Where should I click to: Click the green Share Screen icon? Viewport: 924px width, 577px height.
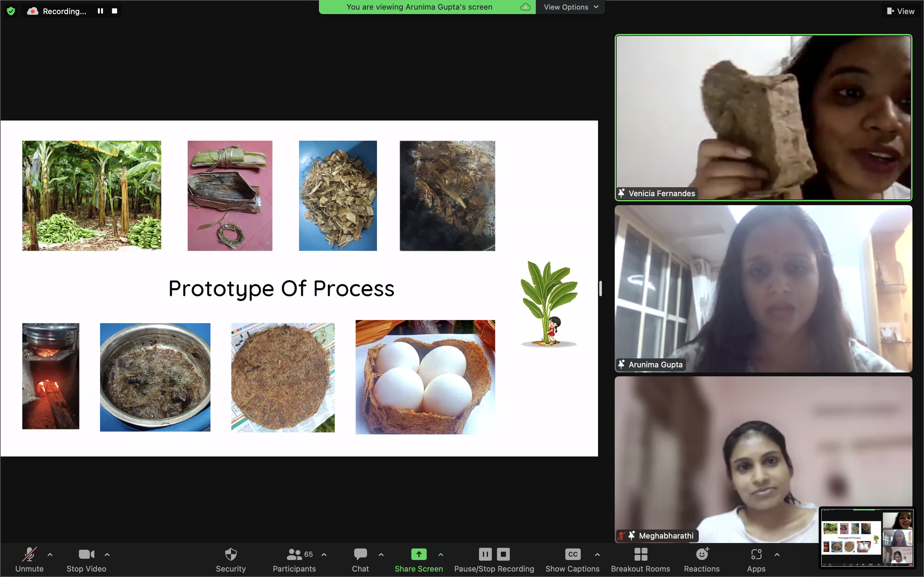418,554
